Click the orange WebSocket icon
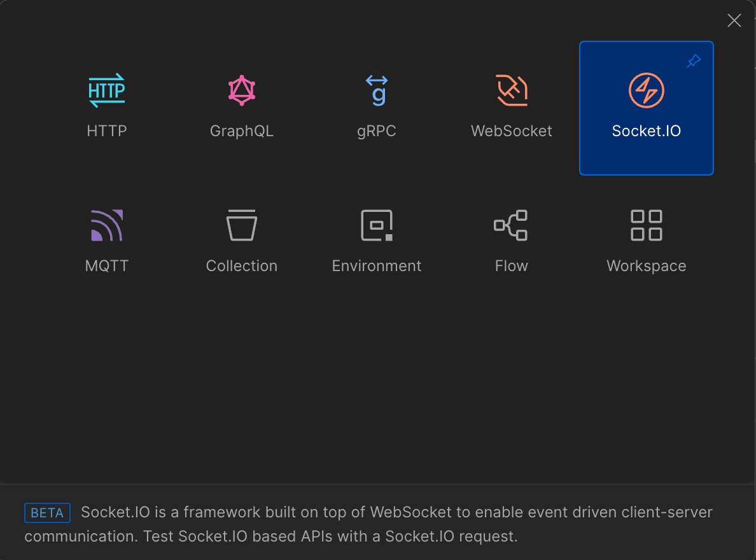Screen dimensions: 756x560 pyautogui.click(x=512, y=90)
